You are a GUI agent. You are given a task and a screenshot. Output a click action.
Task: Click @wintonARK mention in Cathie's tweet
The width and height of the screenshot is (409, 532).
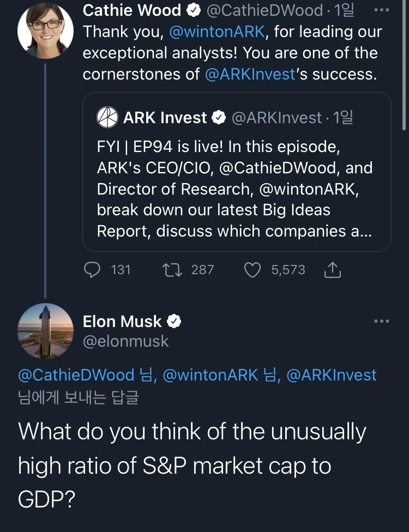[x=218, y=32]
